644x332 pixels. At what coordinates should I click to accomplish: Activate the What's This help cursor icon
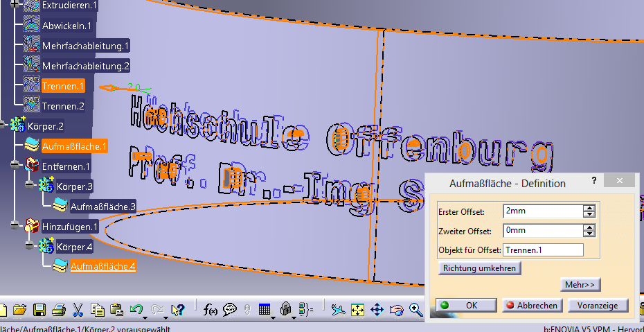click(x=177, y=309)
